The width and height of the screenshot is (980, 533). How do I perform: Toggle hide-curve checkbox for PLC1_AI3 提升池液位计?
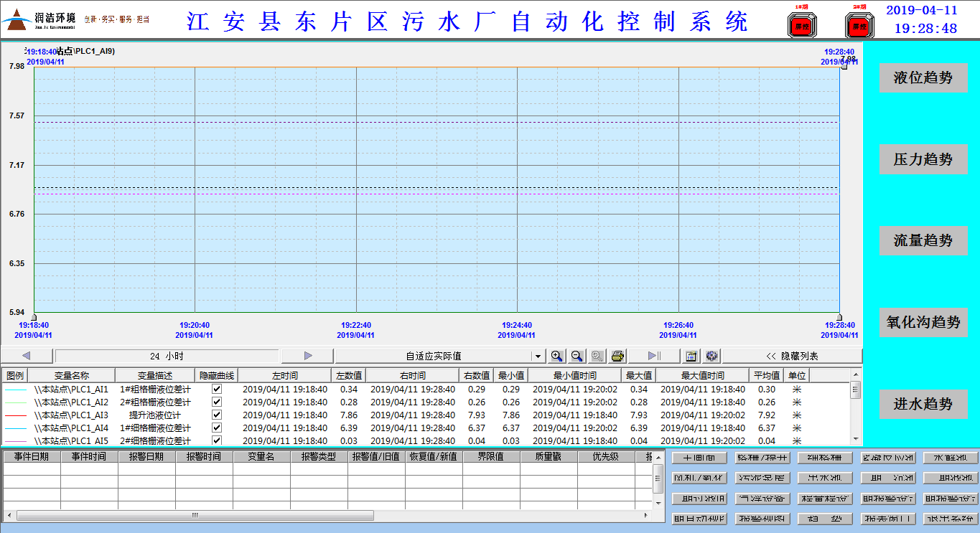pos(217,415)
